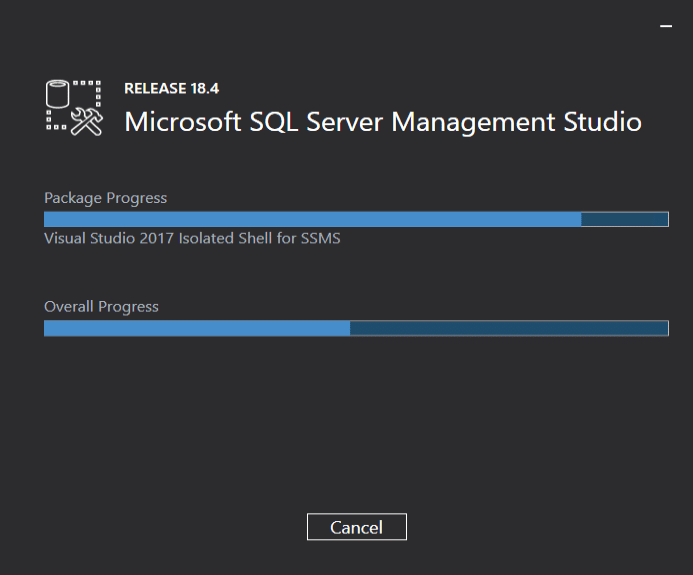This screenshot has width=693, height=575.
Task: Click the word "Studio" in the title
Action: [x=598, y=122]
